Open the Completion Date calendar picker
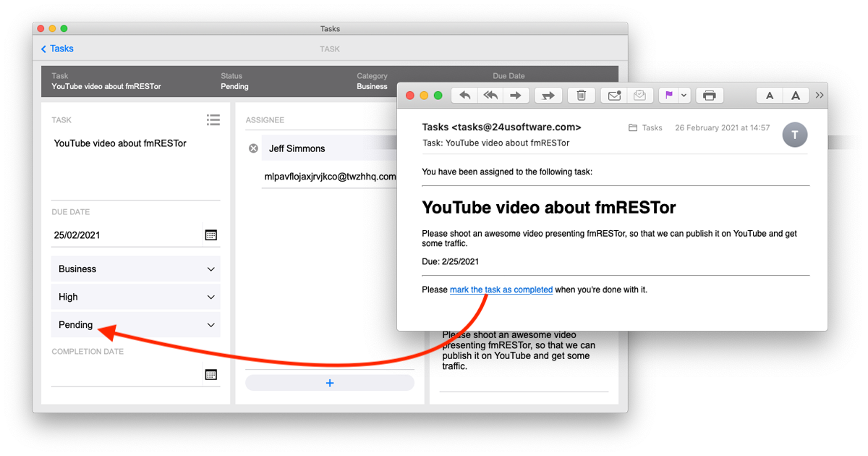 pyautogui.click(x=210, y=374)
